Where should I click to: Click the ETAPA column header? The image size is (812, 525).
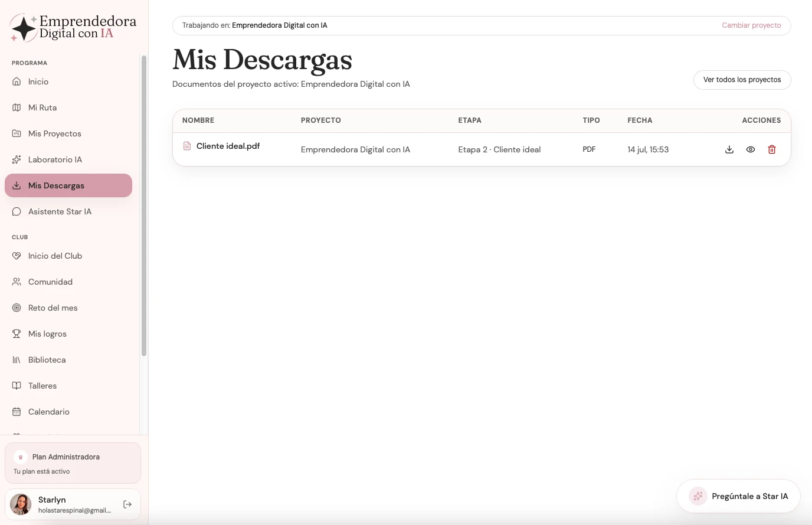click(470, 120)
